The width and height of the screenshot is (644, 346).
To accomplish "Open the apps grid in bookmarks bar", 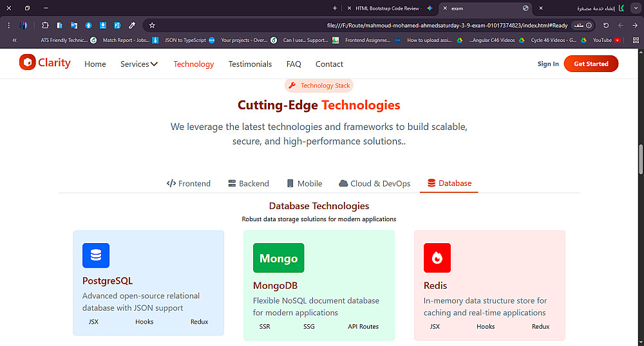I will pyautogui.click(x=636, y=40).
